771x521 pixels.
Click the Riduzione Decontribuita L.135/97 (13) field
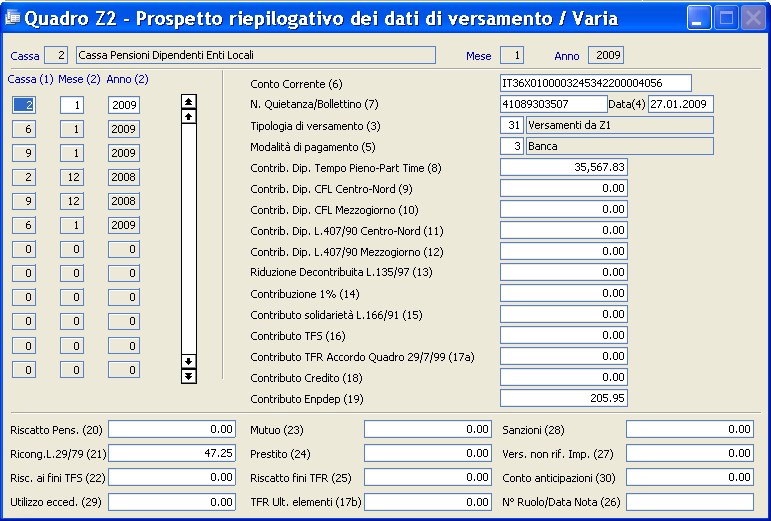563,272
